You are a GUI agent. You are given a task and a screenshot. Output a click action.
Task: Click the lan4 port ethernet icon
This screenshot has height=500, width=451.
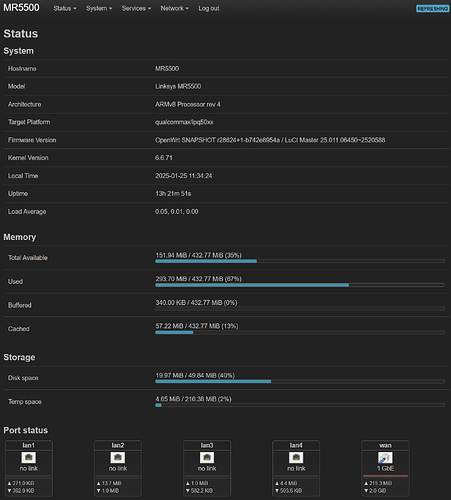[296, 457]
